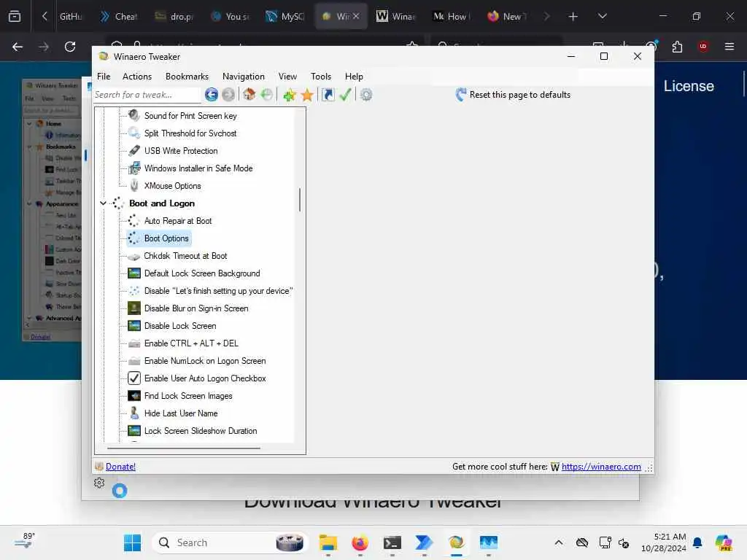Select Hide Last User Name
747x560 pixels.
(x=181, y=413)
